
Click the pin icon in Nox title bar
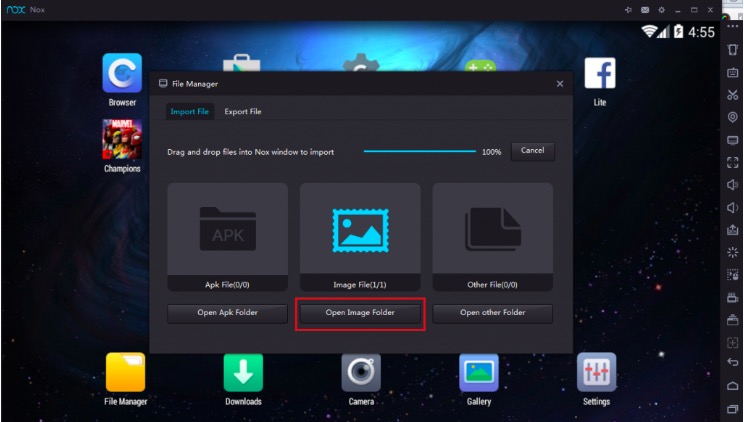click(628, 9)
